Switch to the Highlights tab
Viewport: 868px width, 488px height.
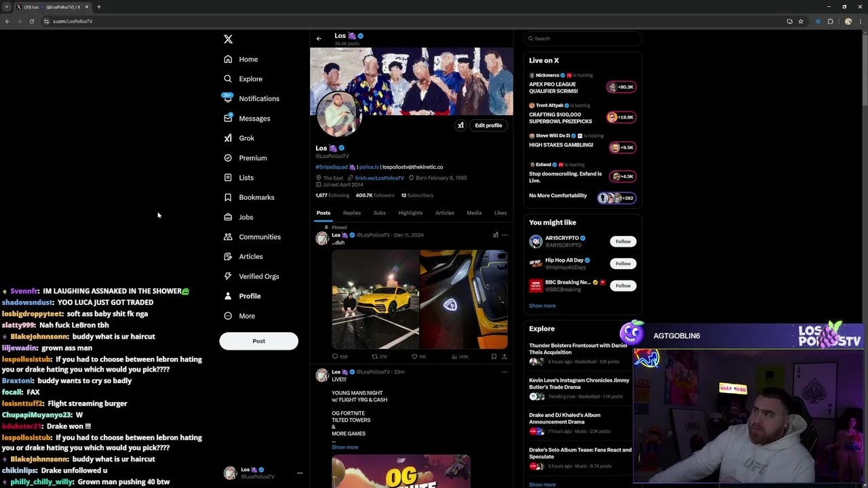pyautogui.click(x=410, y=213)
